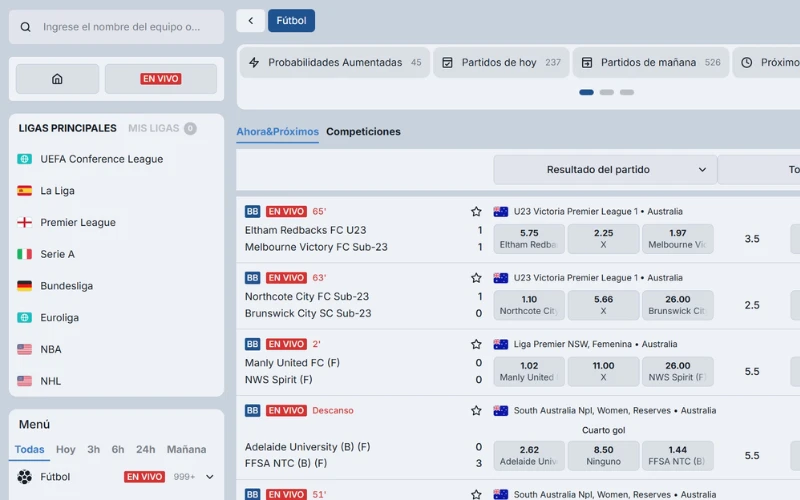Bet 11.00 draw in Manly United match
The height and width of the screenshot is (500, 800).
(x=603, y=371)
